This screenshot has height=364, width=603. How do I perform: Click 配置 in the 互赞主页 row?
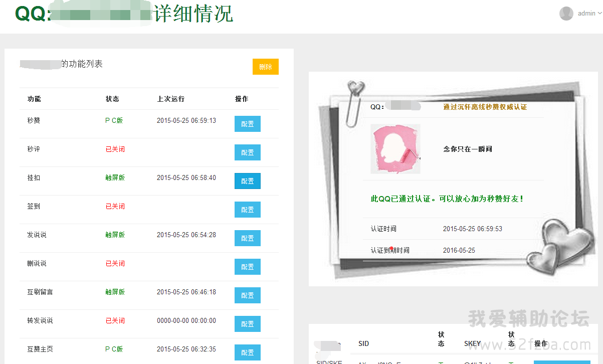[x=248, y=352]
